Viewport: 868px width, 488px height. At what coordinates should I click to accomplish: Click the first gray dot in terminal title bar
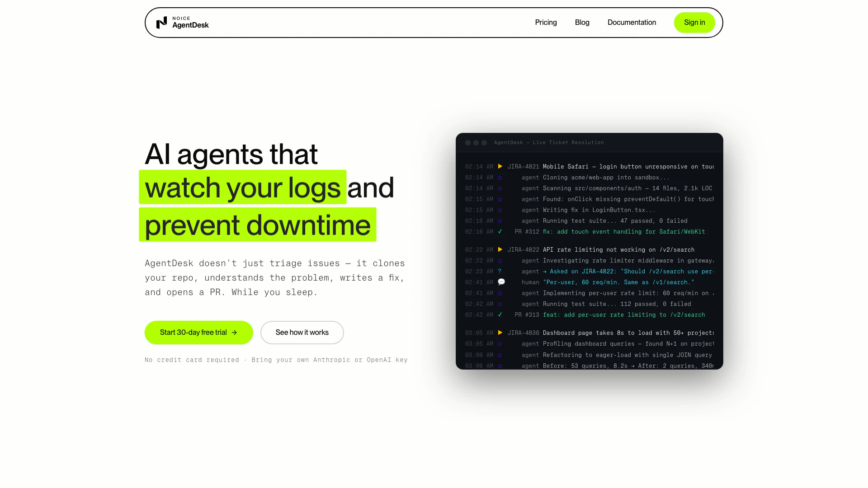click(468, 143)
